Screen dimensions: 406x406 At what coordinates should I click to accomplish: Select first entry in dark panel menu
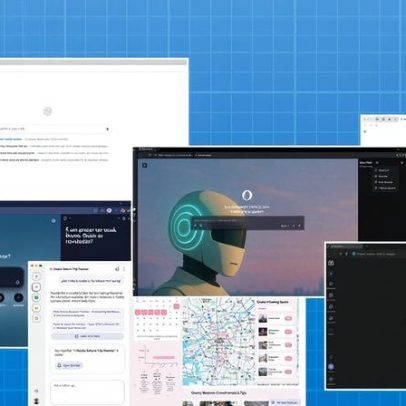click(384, 170)
